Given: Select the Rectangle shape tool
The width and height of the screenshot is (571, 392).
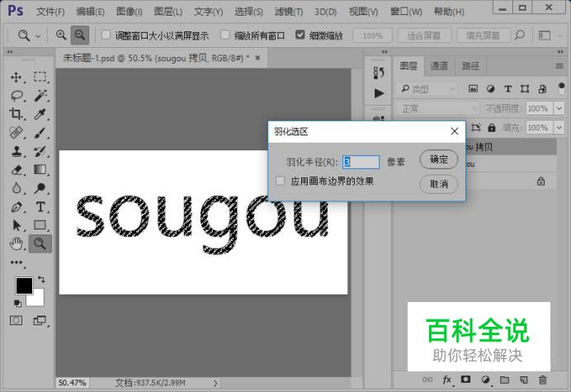Looking at the screenshot, I should click(40, 225).
